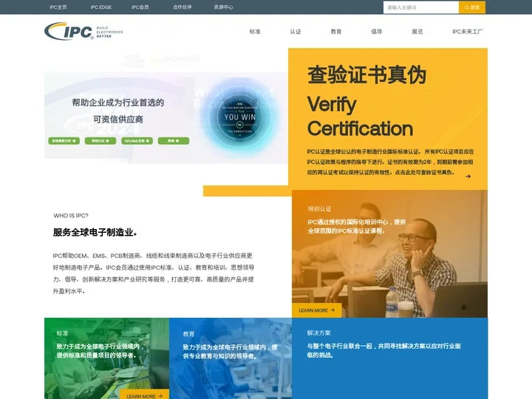The width and height of the screenshot is (532, 399).
Task: Open the IPC会员 top bar link
Action: (140, 7)
